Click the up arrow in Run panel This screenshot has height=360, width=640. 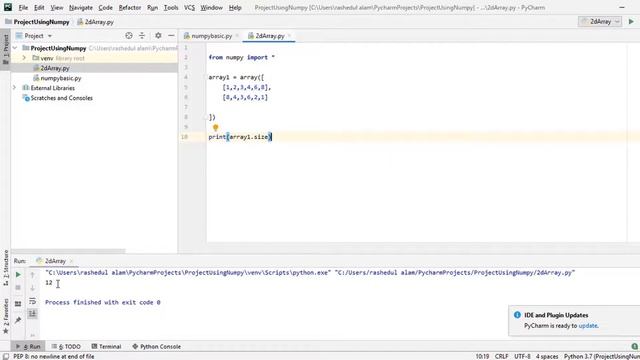click(33, 275)
